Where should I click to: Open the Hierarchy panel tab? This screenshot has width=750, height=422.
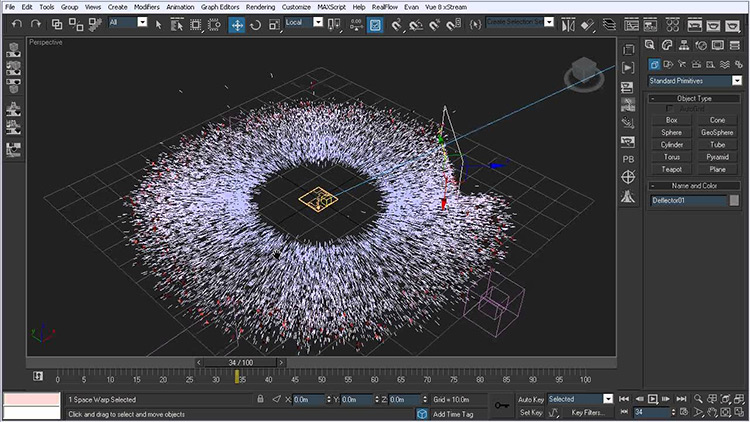pyautogui.click(x=684, y=45)
